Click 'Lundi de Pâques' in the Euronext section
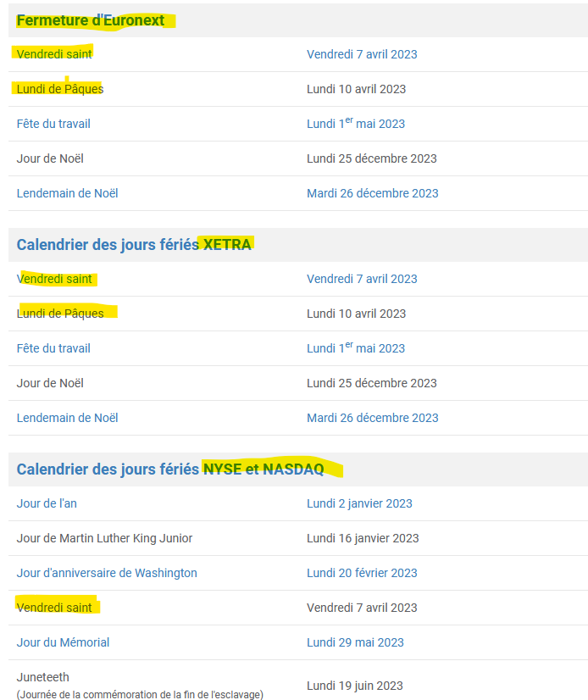 tap(60, 89)
